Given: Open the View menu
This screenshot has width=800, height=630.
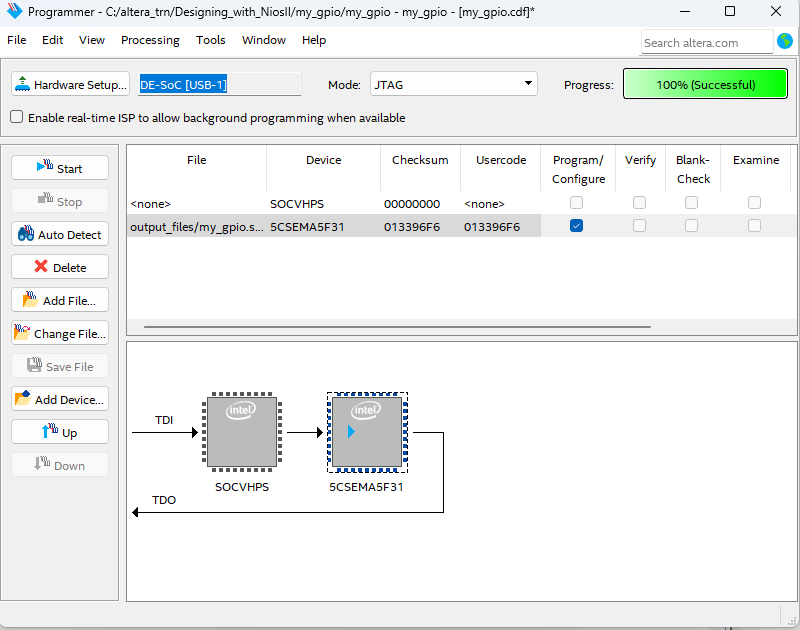Looking at the screenshot, I should click(92, 40).
